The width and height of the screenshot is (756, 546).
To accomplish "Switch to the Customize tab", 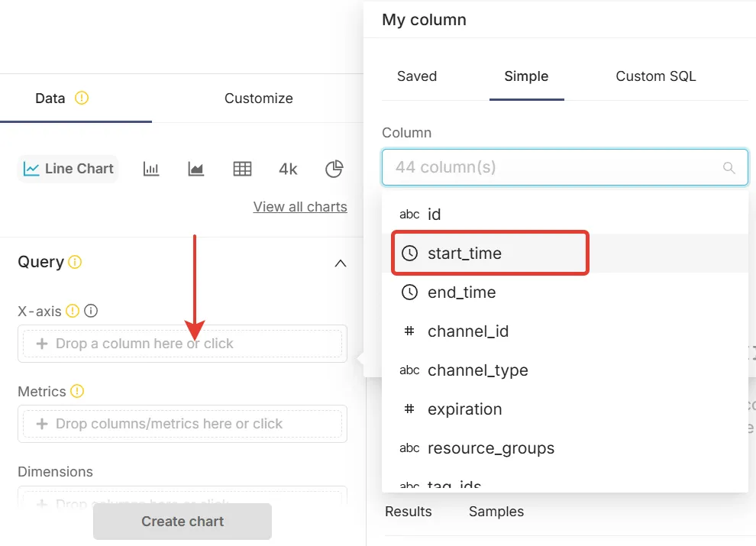I will (258, 99).
